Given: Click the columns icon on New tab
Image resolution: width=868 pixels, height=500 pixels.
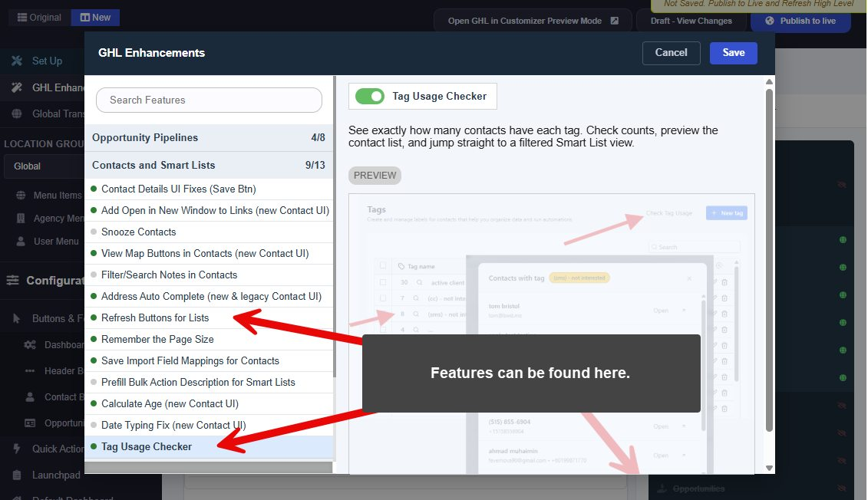Looking at the screenshot, I should tap(84, 17).
